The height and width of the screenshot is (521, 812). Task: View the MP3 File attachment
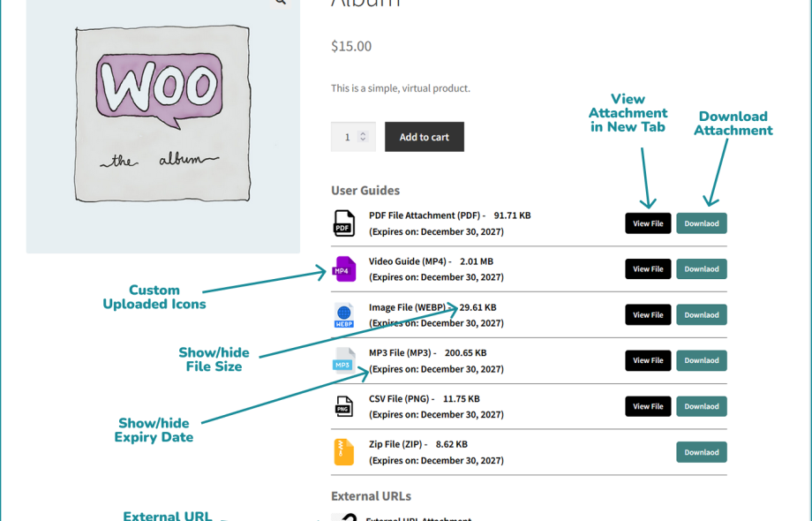pos(648,360)
